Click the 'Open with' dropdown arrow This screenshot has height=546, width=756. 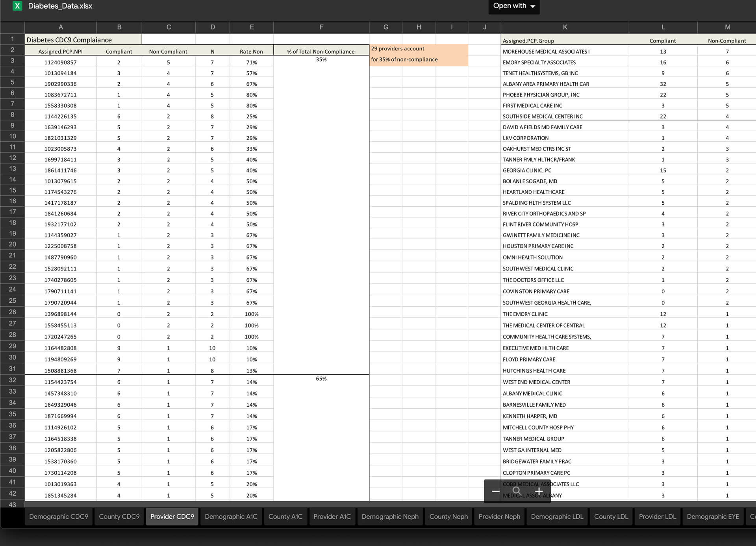533,6
